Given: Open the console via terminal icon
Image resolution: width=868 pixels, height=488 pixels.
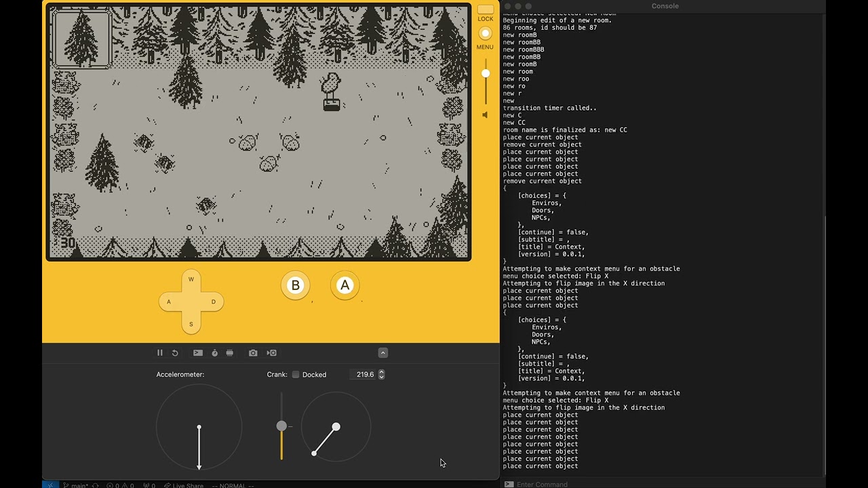Looking at the screenshot, I should point(197,353).
